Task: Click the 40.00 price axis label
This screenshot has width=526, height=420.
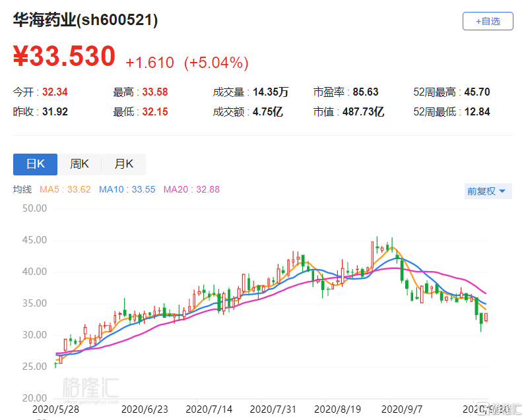Action: [34, 272]
